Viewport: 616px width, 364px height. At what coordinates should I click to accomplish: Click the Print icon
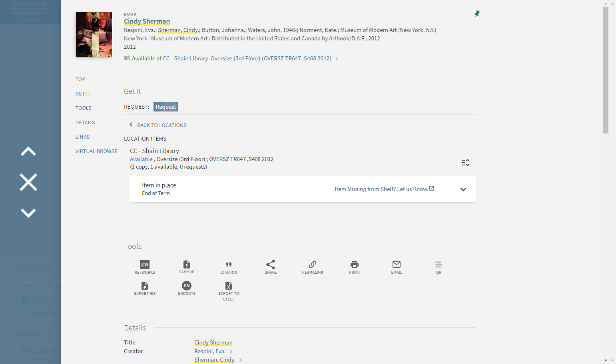(355, 267)
